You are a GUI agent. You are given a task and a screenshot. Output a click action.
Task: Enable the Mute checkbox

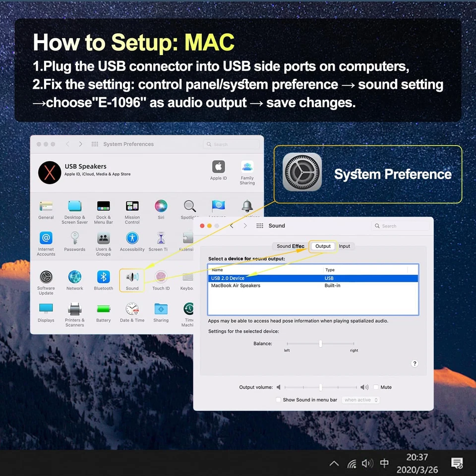(x=376, y=387)
